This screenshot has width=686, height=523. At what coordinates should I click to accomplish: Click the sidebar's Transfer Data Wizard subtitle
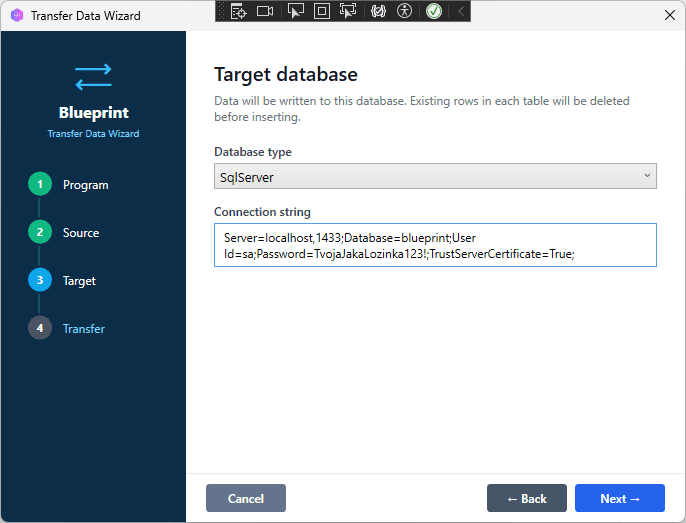(94, 133)
